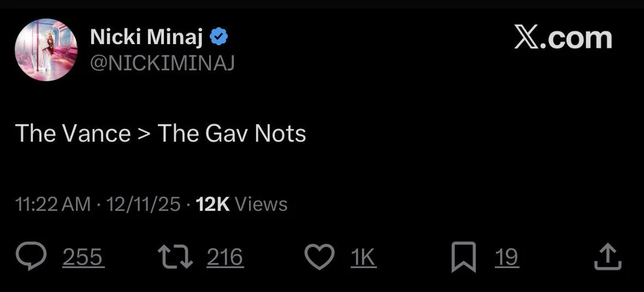Open the @NICKIMINAJ handle link
644x292 pixels.
pos(162,63)
